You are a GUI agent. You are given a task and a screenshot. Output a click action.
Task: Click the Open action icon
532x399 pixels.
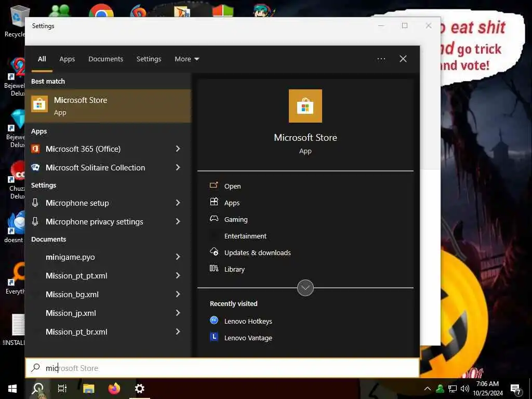(214, 185)
